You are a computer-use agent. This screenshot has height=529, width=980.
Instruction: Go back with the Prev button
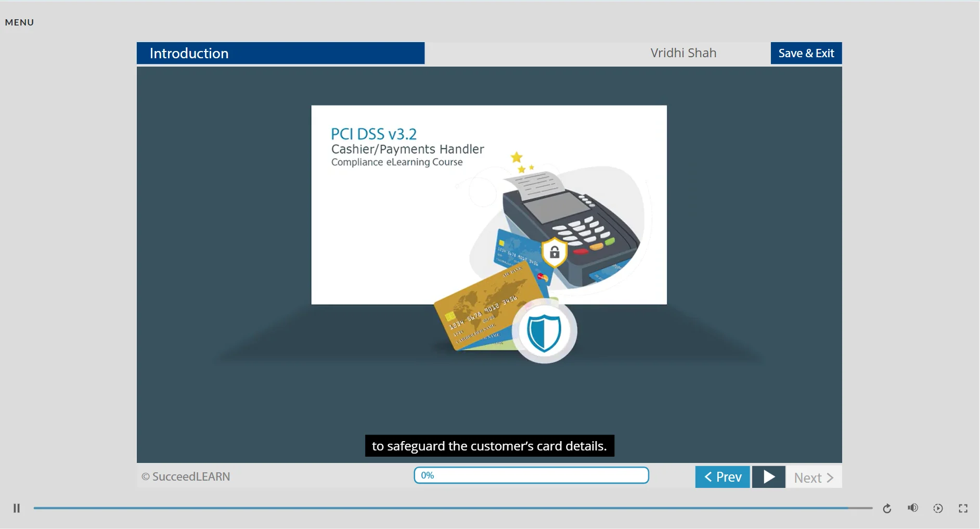click(723, 477)
